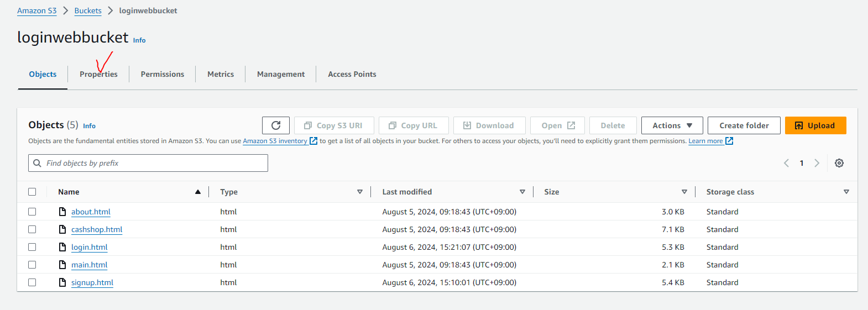Go to next page arrow
This screenshot has width=868, height=310.
tap(817, 163)
